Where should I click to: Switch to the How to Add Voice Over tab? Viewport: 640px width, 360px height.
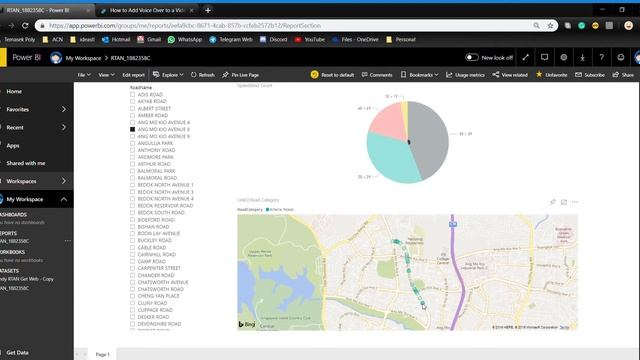tap(146, 10)
